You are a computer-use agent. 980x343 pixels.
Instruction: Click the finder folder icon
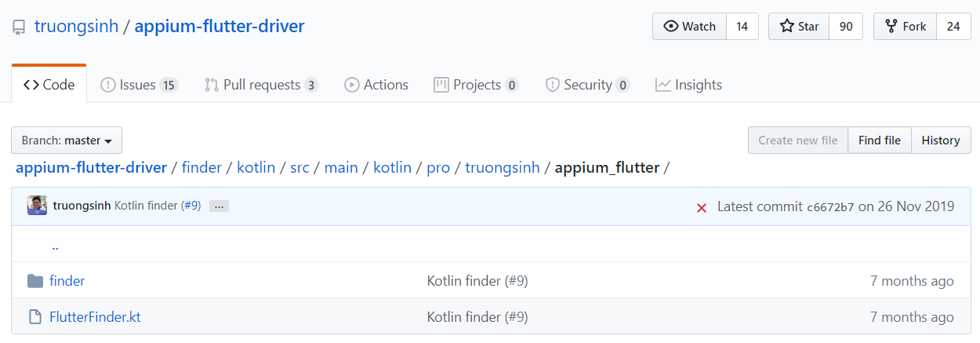click(x=34, y=281)
